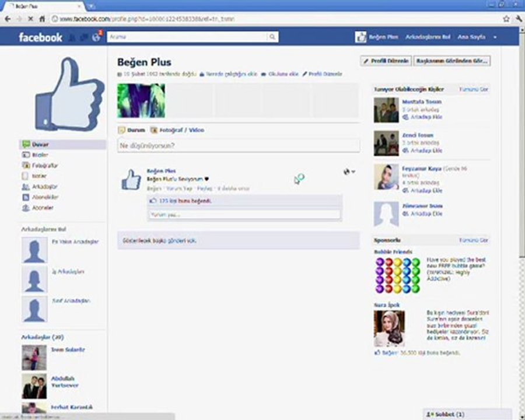Click Arkadaşı Ekle under Zenci Tosun
The image size is (525, 420).
click(426, 150)
